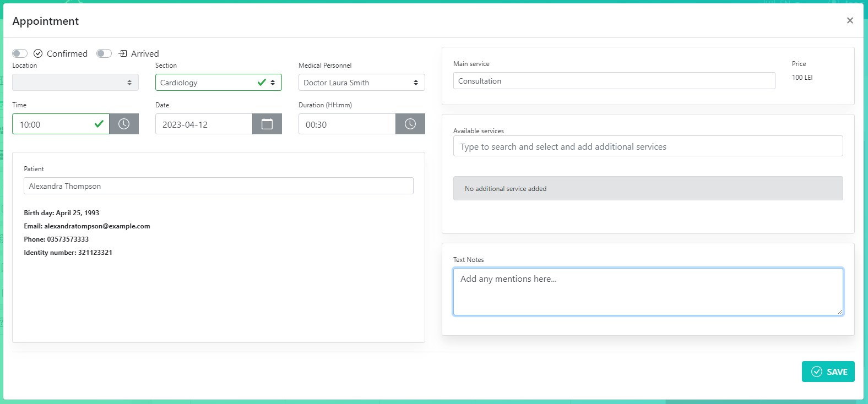This screenshot has height=404, width=868.
Task: Click the Duration field showing 00:30
Action: 347,124
